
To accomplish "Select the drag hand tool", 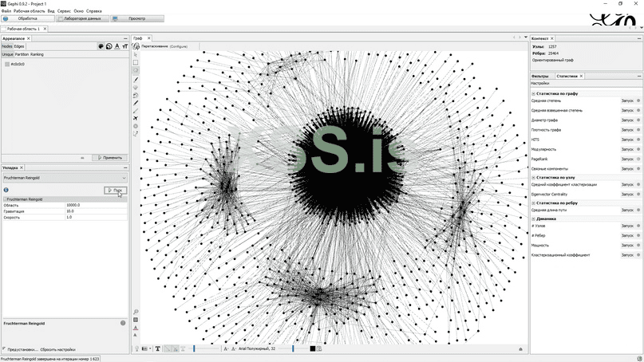I will (x=136, y=71).
